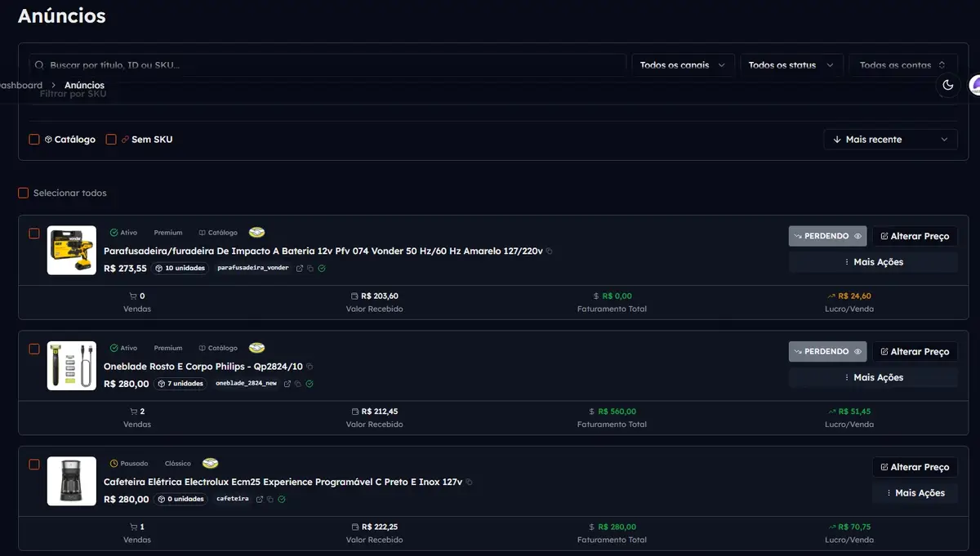This screenshot has height=556, width=980.
Task: Open the Parafusadeira drill product thumbnail
Action: point(72,251)
